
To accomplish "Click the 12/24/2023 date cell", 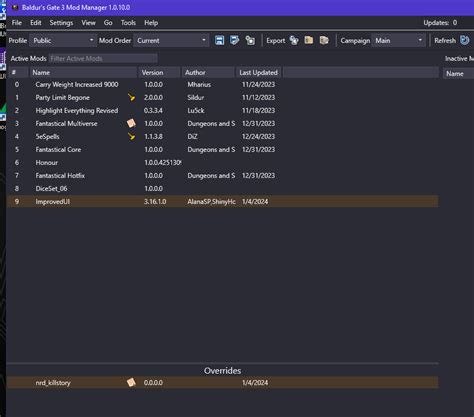I will click(x=258, y=136).
